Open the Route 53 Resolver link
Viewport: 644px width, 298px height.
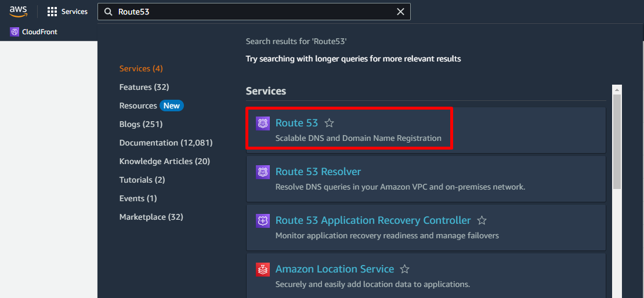[318, 172]
